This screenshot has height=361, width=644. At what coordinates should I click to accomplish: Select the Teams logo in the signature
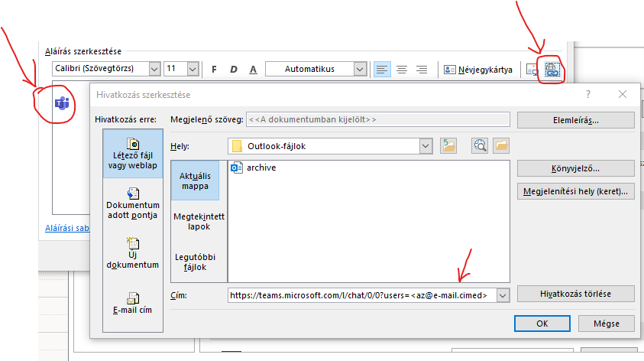tap(62, 103)
